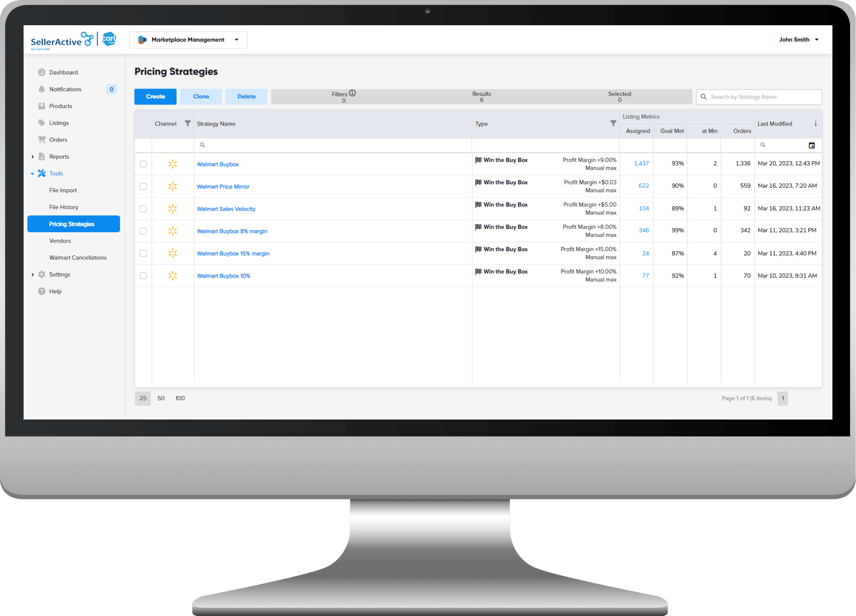Click the Filters info icon

(x=352, y=93)
